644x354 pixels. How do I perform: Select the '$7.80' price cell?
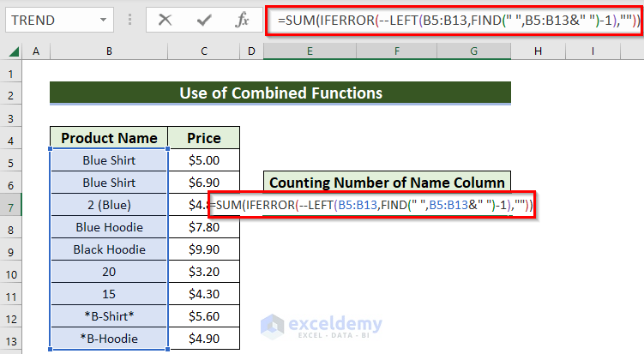click(204, 227)
